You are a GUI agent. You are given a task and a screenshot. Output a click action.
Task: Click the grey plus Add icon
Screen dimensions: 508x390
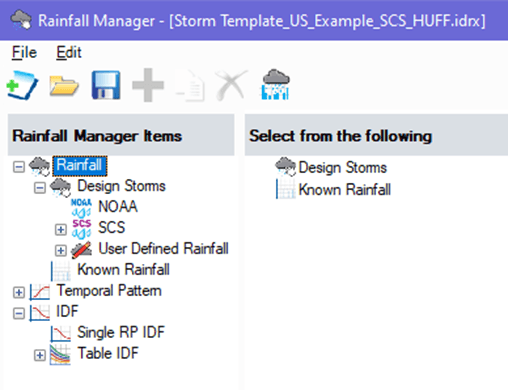(148, 85)
